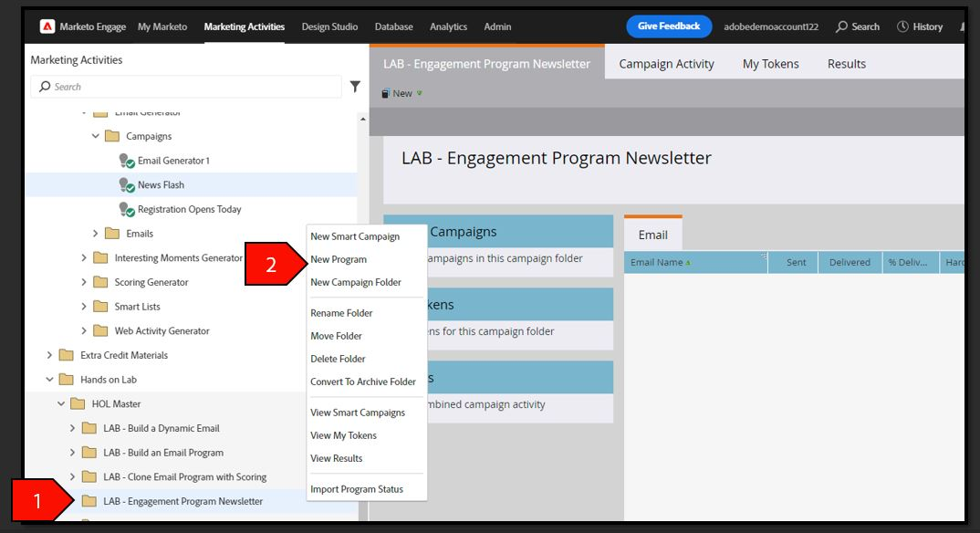Click the HOL Master folder icon
This screenshot has width=980, height=533.
point(78,404)
